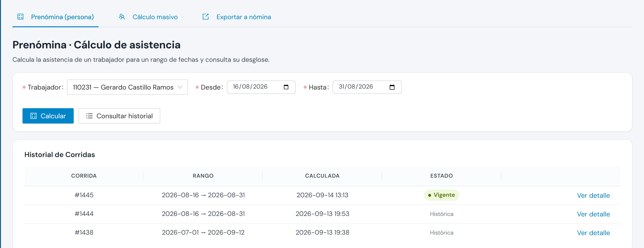The height and width of the screenshot is (248, 644).
Task: Click the Vigente status badge
Action: [442, 195]
